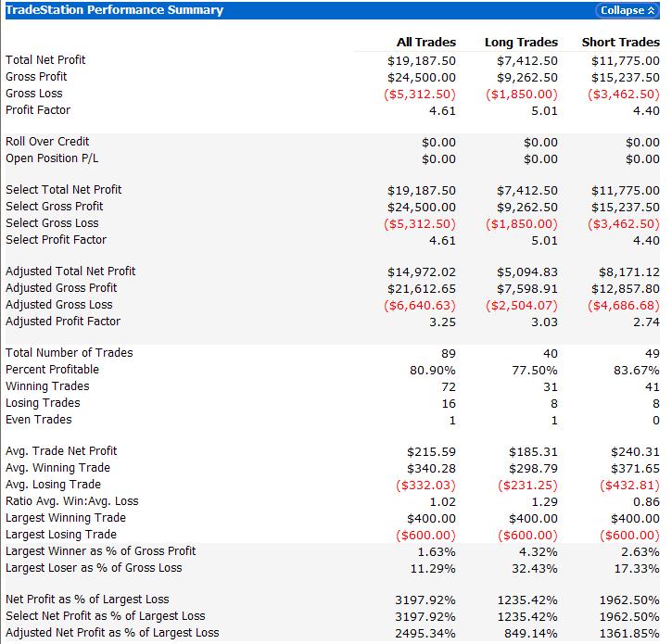
Task: Click the 3.25 Adjusted Profit Factor value
Action: [442, 322]
